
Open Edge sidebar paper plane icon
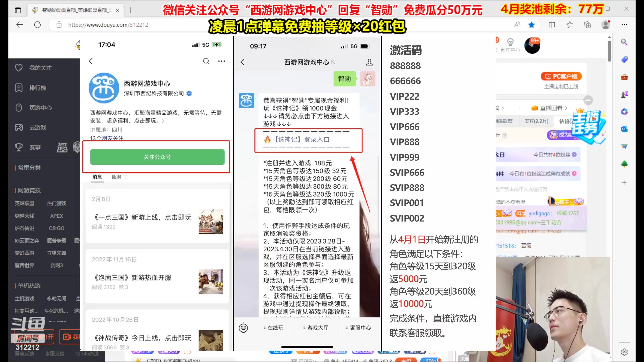tap(624, 146)
